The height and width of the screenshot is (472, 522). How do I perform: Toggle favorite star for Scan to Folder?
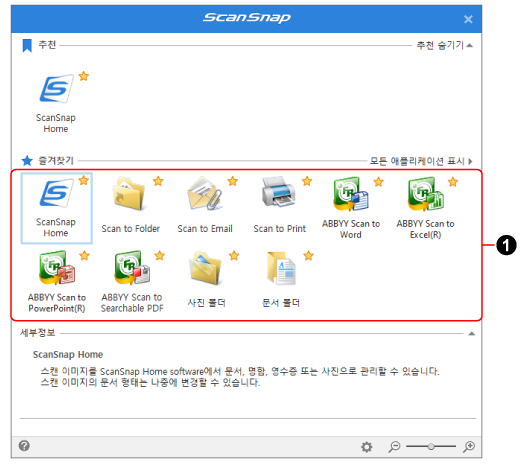pyautogui.click(x=158, y=181)
